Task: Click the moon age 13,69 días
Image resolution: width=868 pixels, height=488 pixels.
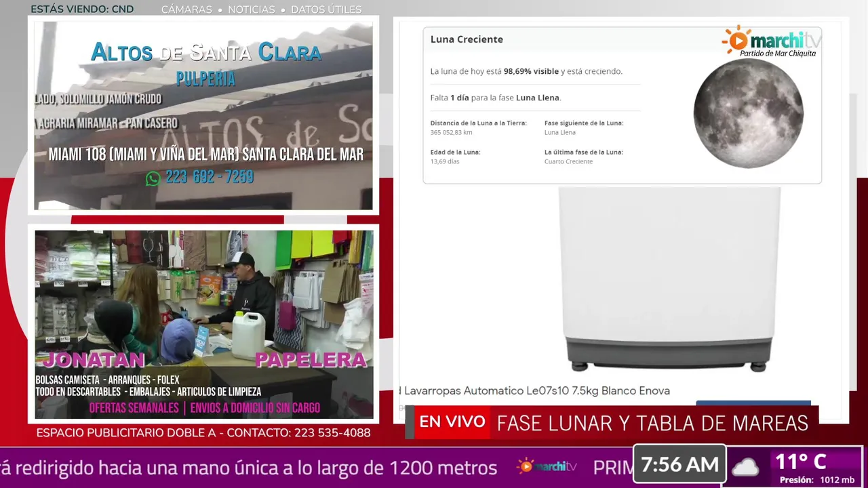Action: 445,161
